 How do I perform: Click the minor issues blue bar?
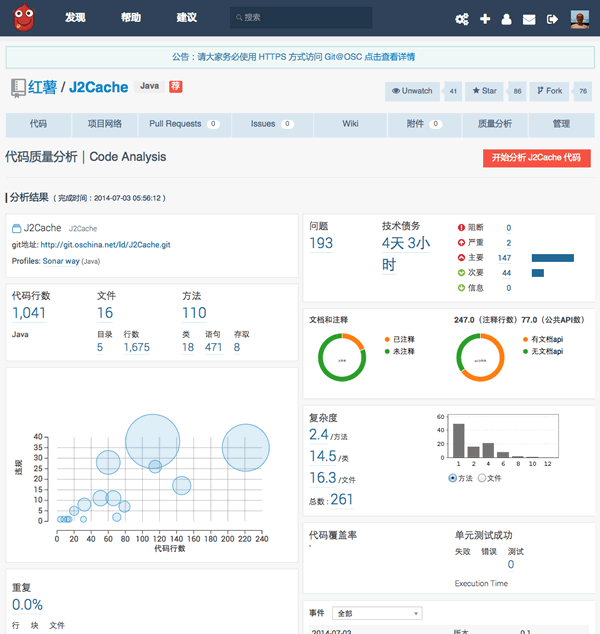(x=538, y=273)
